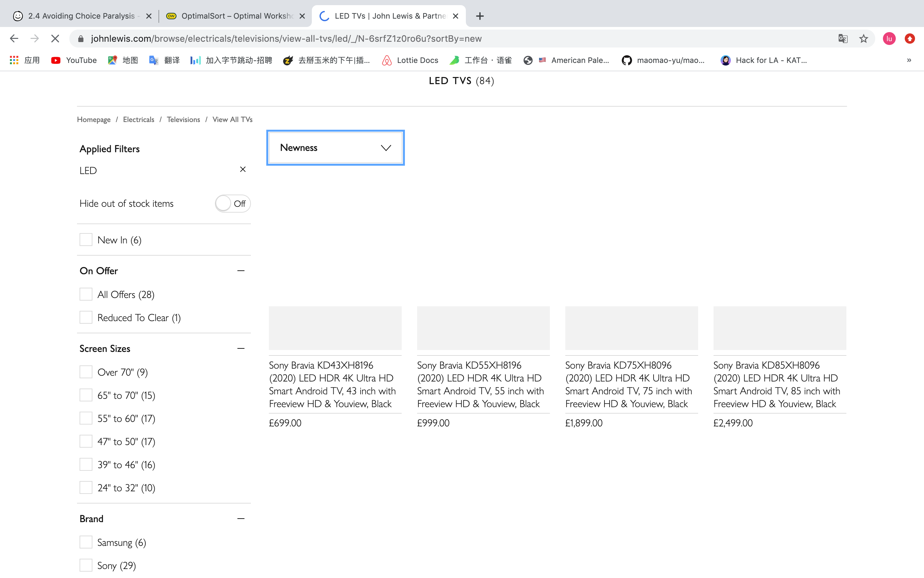This screenshot has height=578, width=924.
Task: Open a new browser tab
Action: pos(480,16)
